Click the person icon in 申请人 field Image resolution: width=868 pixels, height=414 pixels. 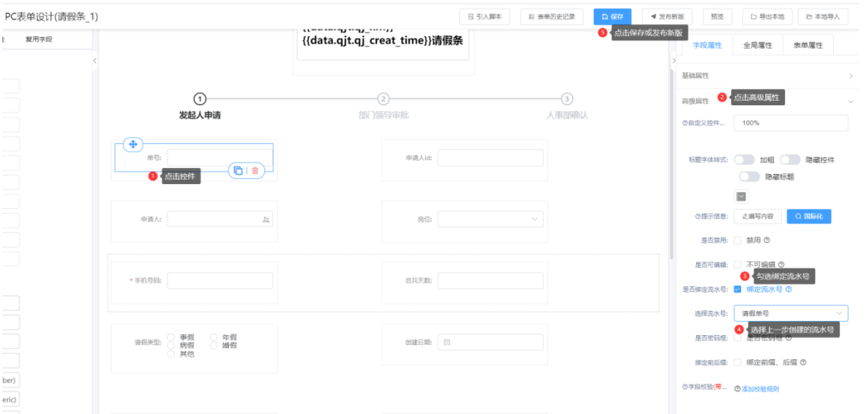266,220
